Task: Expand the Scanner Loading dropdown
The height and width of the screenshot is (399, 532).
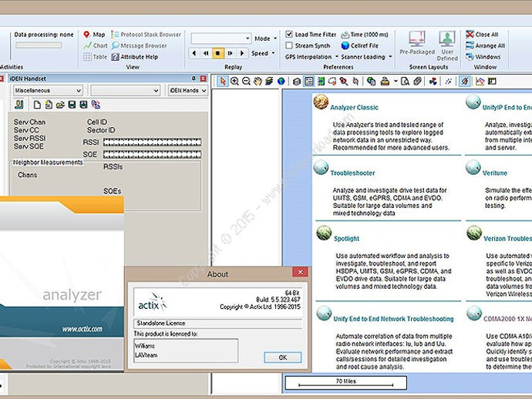Action: [366, 57]
